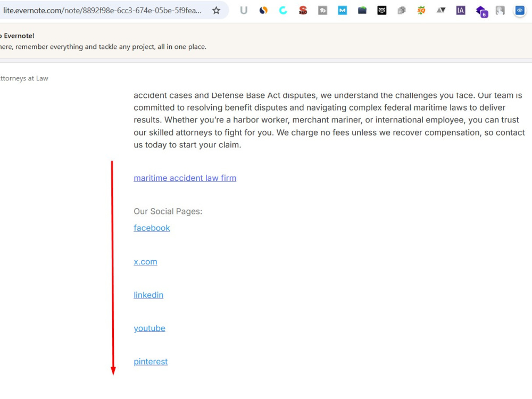Open the gray double-triangle extension icon
Image resolution: width=532 pixels, height=399 pixels.
pos(440,11)
